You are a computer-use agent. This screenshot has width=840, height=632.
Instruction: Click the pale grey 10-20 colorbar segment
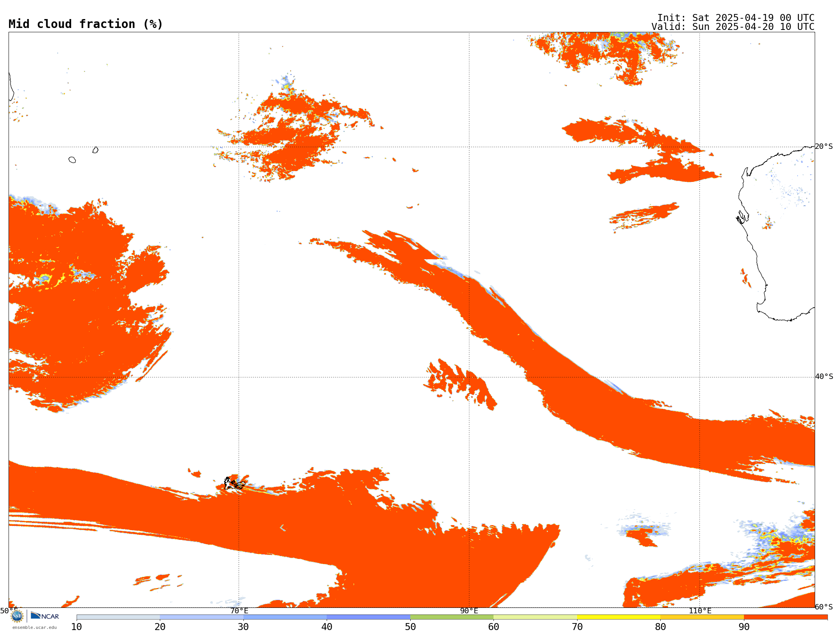click(x=118, y=617)
